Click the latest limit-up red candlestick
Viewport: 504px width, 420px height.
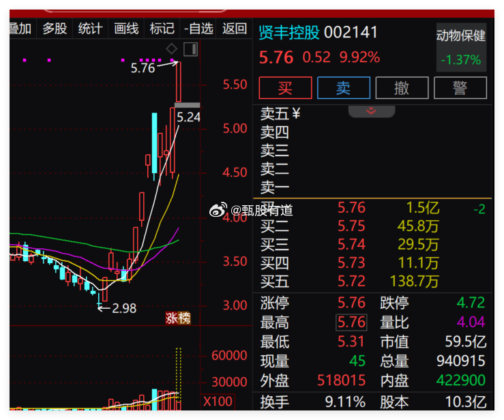point(179,82)
